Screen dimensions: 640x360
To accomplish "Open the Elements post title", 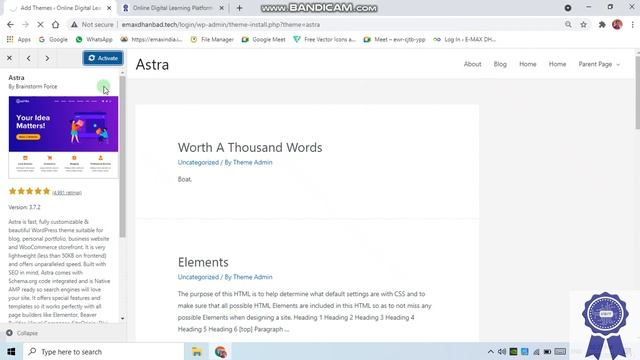I will click(x=203, y=262).
